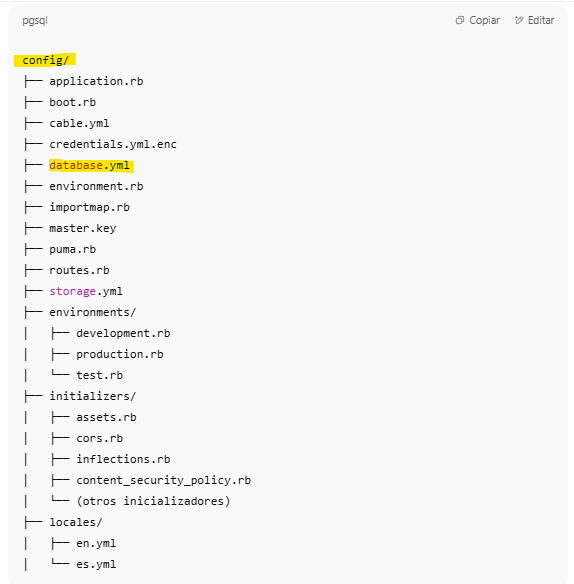The height and width of the screenshot is (584, 574).
Task: Click on credentials.yml.enc entry
Action: click(113, 144)
